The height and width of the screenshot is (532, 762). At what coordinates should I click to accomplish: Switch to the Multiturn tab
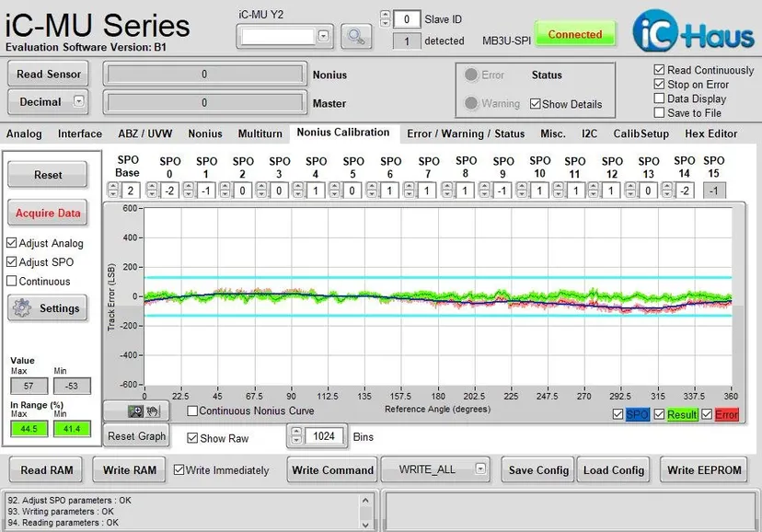(260, 133)
